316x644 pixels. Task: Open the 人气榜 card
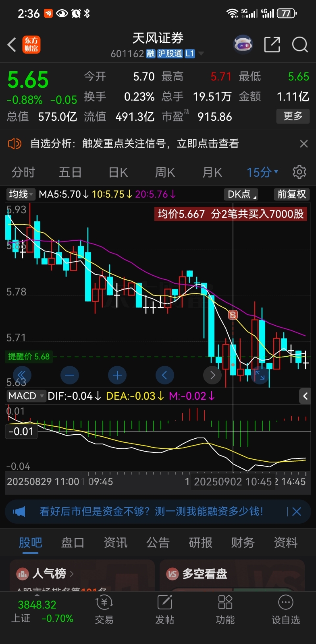pos(82,575)
